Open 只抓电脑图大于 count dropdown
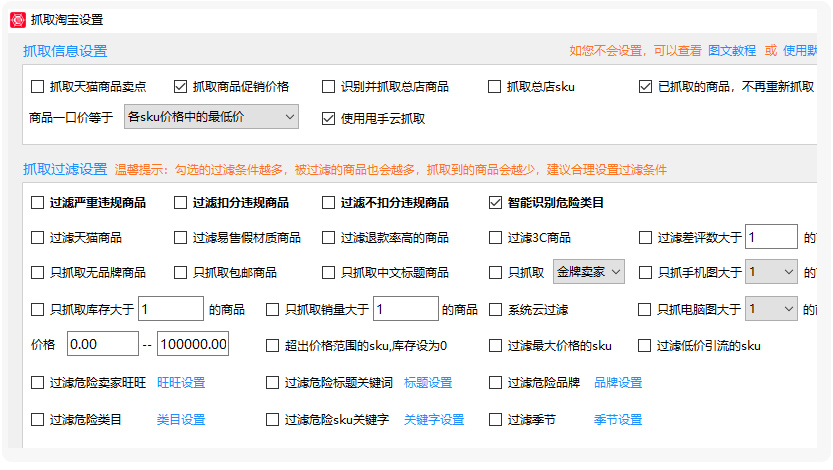 pyautogui.click(x=771, y=309)
